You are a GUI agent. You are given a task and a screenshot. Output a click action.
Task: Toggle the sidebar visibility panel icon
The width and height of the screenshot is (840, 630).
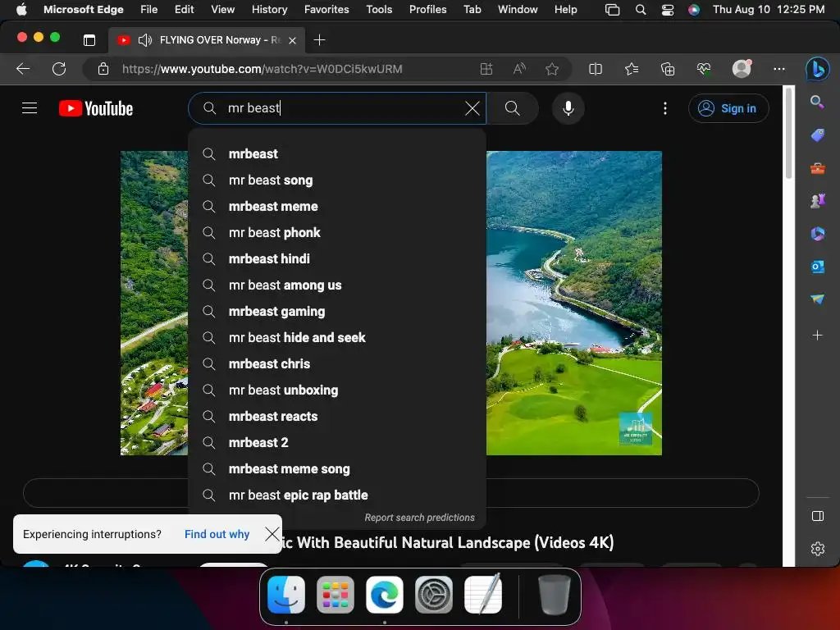(818, 516)
